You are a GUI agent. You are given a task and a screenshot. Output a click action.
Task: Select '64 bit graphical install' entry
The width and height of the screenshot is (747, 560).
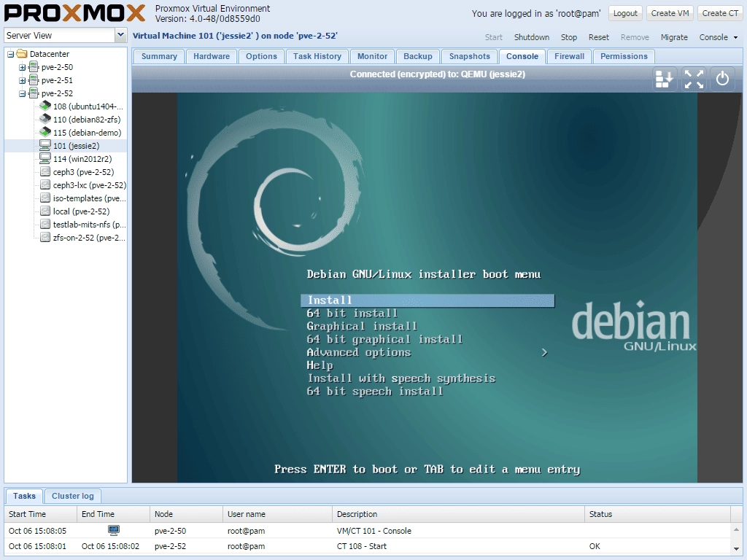pos(384,339)
